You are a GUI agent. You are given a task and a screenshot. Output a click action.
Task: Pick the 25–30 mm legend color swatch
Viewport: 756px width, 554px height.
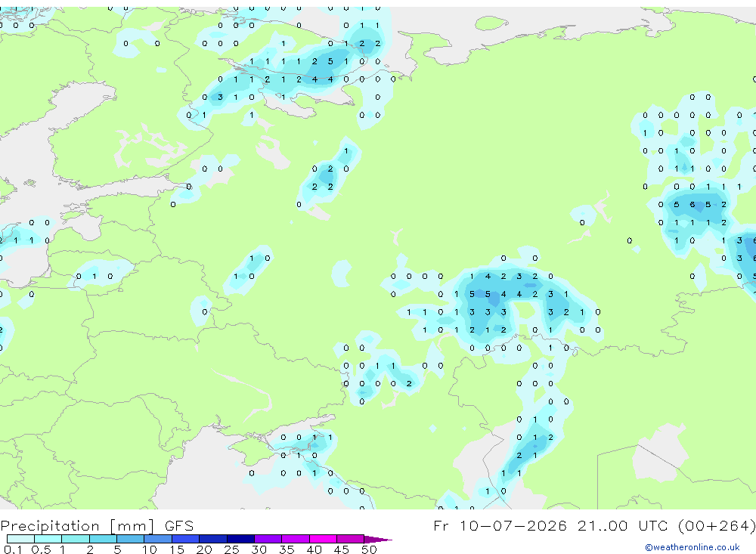pyautogui.click(x=240, y=539)
